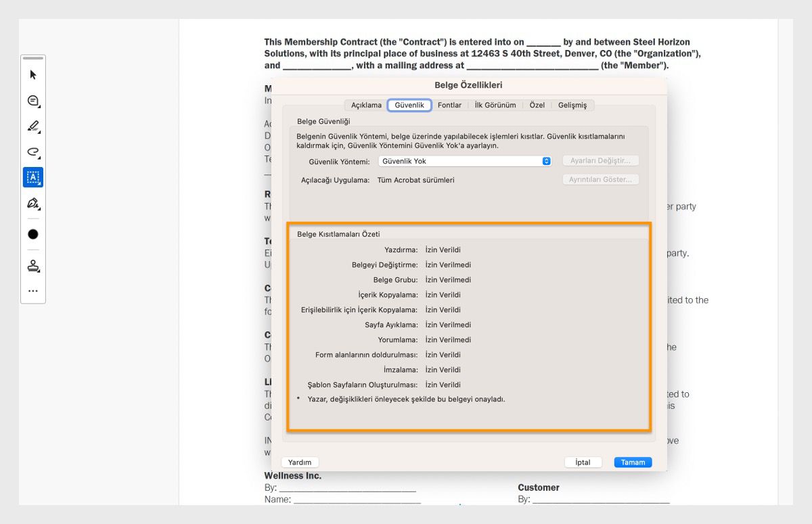Click the black ink dot in the toolbar
The width and height of the screenshot is (812, 524).
(x=32, y=233)
